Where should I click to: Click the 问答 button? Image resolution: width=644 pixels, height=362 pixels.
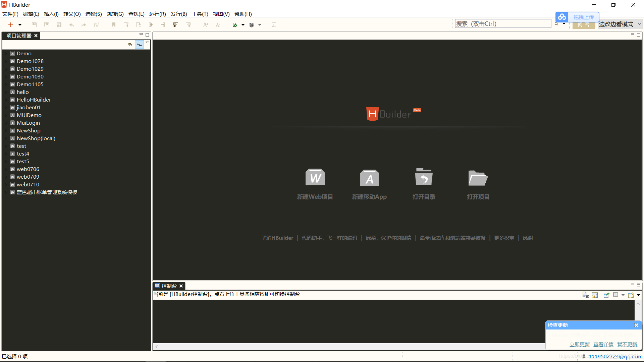pos(584,25)
